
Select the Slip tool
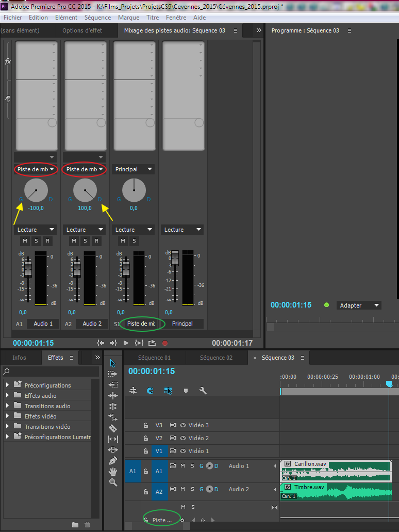113,439
